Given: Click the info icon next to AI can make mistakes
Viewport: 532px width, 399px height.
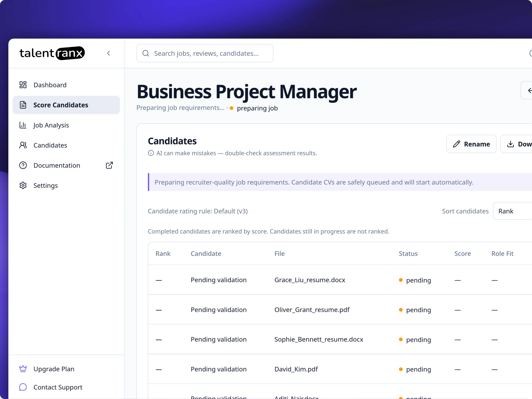Looking at the screenshot, I should coord(151,153).
